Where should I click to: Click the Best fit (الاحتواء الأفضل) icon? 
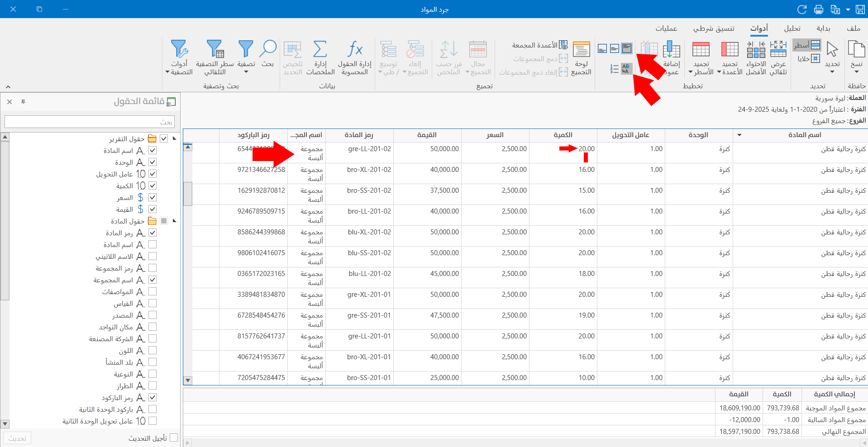click(756, 50)
